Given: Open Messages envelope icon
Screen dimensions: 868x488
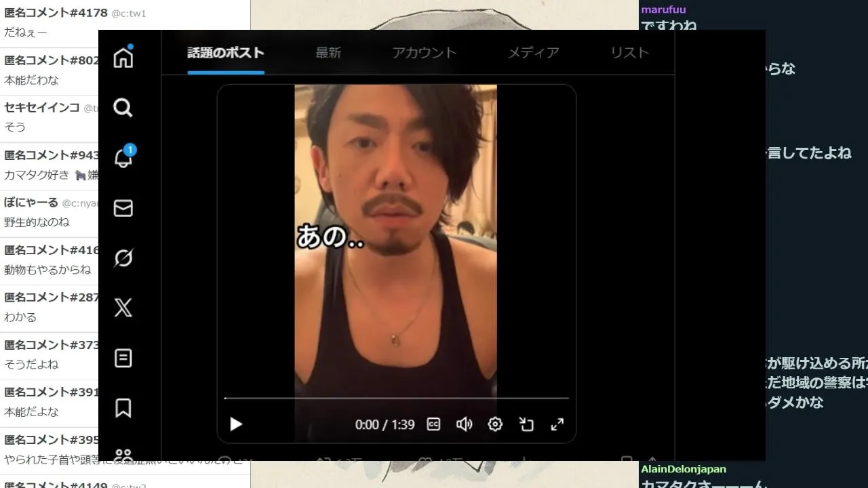Looking at the screenshot, I should [123, 208].
